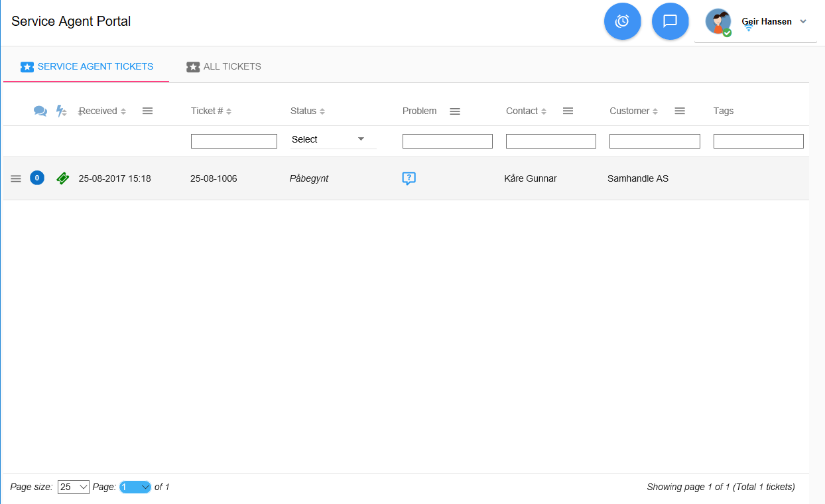Sort by the Contact column

coord(527,111)
